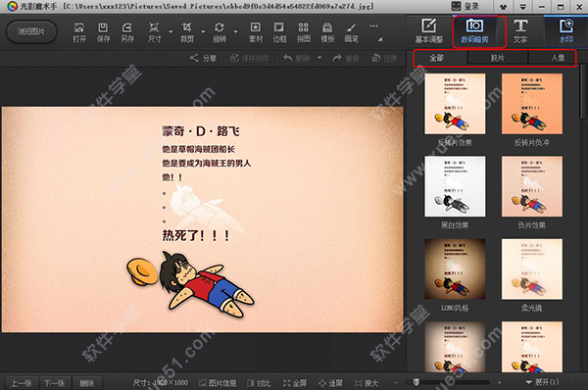
Task: Choose 另存 save-as icon
Action: tap(127, 32)
